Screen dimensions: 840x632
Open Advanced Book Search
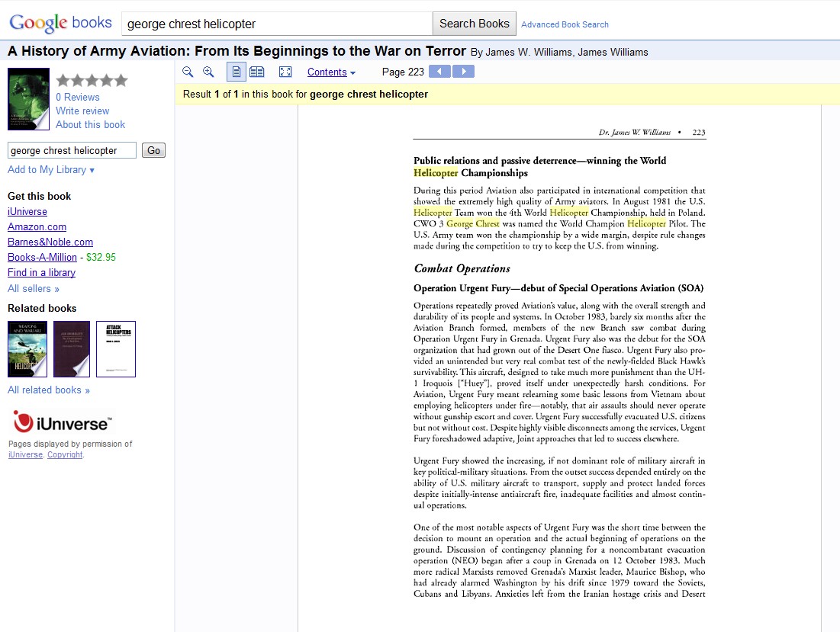click(565, 24)
